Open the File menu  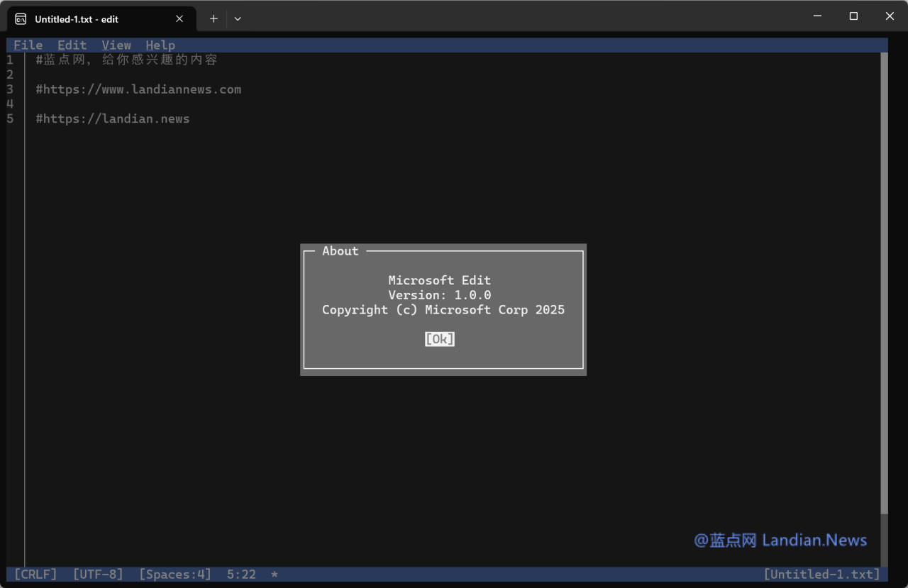pyautogui.click(x=28, y=45)
